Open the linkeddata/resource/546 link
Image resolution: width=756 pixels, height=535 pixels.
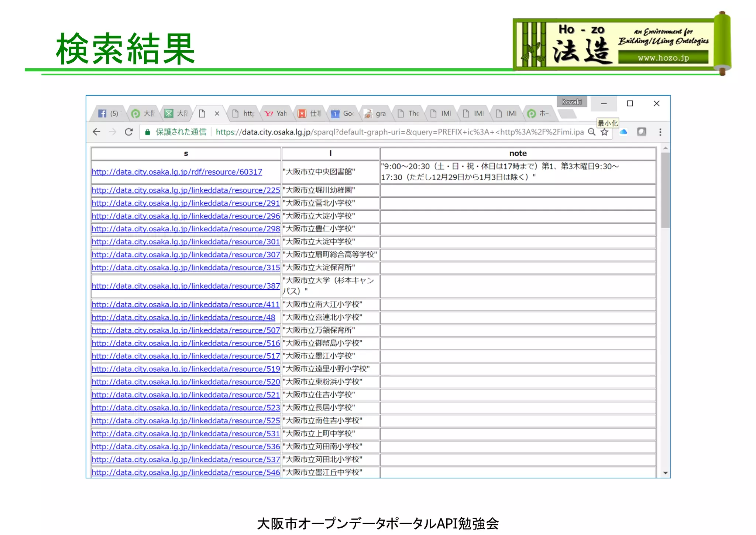(186, 472)
